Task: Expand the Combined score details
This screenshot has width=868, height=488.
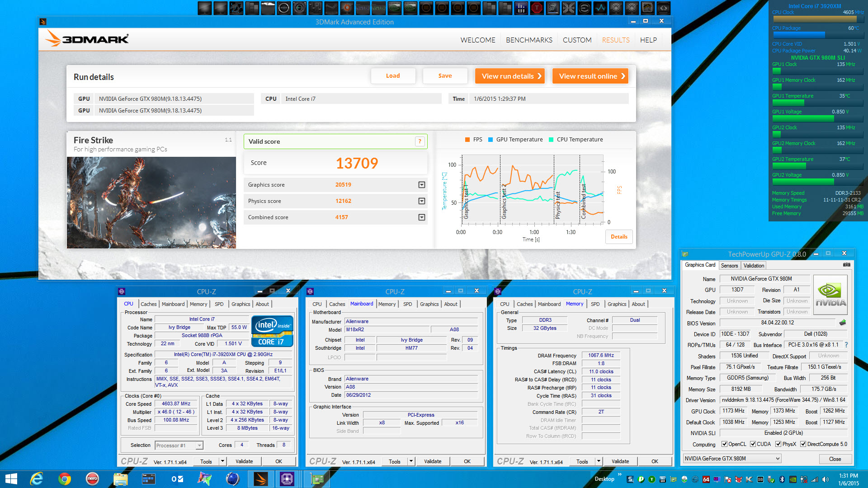Action: tap(421, 217)
